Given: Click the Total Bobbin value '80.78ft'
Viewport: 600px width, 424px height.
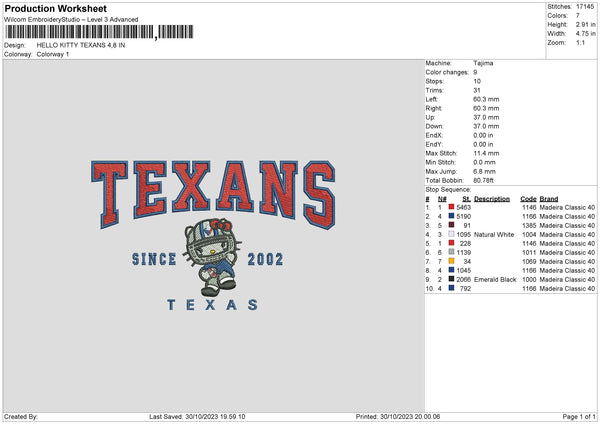Looking at the screenshot, I should [x=484, y=180].
